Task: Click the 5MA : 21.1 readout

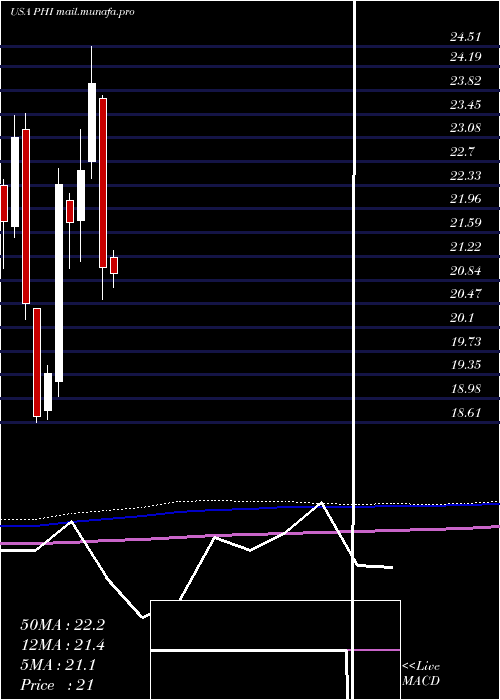Action: 58,665
